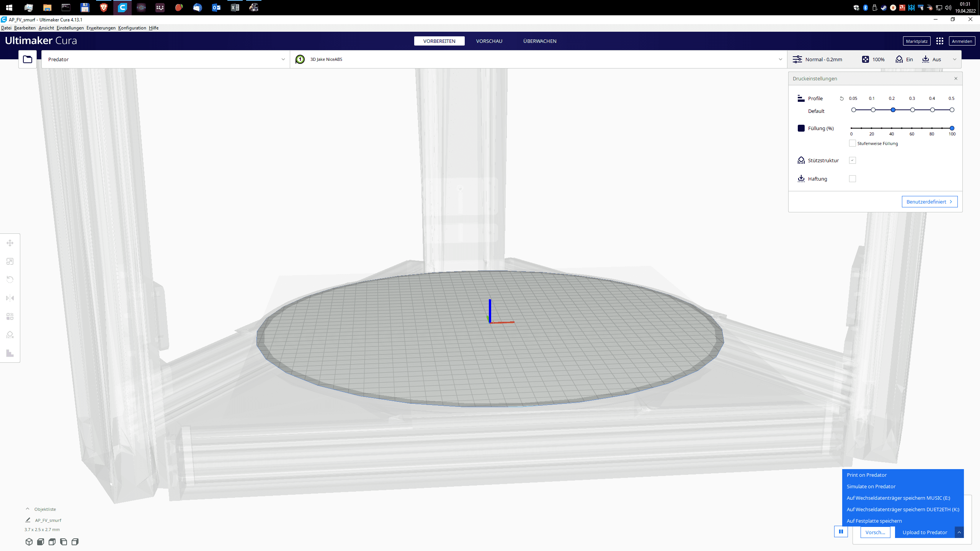Screen dimensions: 980x551
Task: Toggle the Stützstruktur checkbox
Action: (853, 160)
